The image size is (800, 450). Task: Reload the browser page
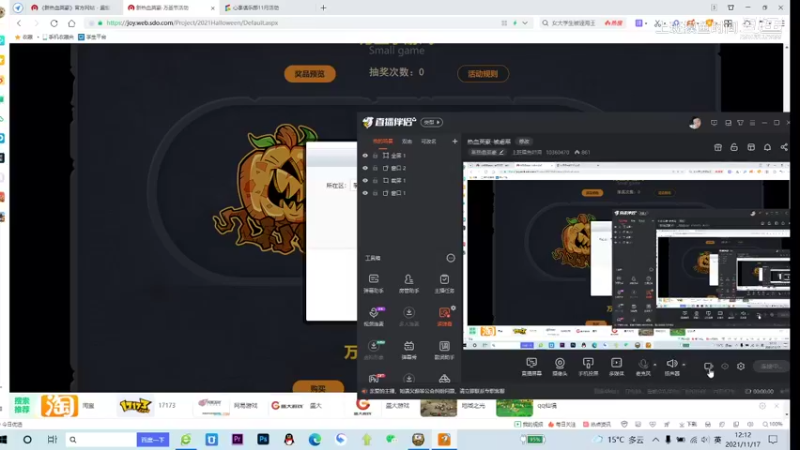tap(54, 23)
